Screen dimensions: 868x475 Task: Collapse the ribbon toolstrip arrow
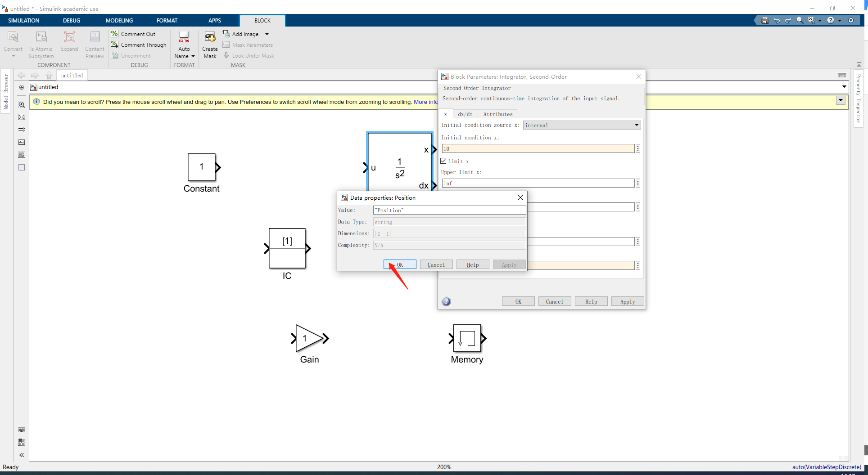[859, 64]
